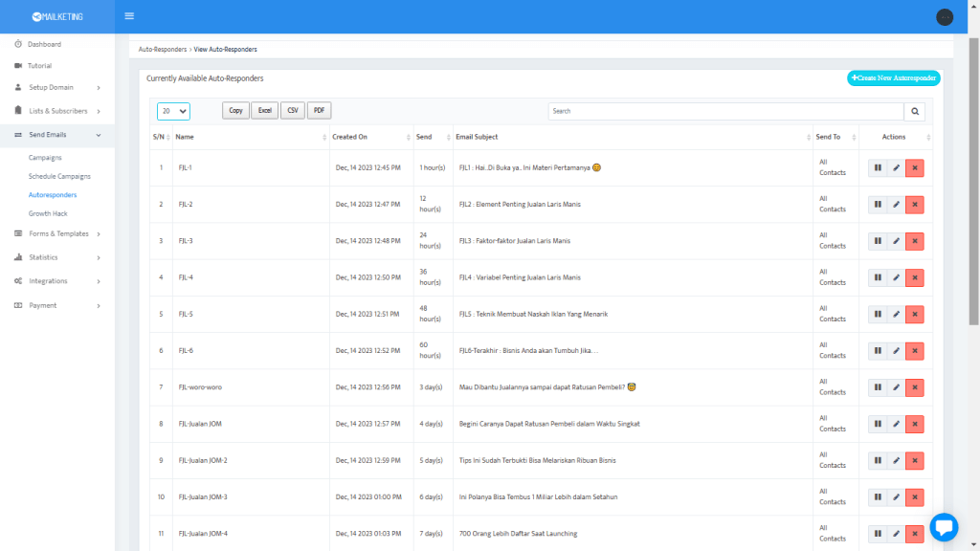
Task: Open the Tutorial page
Action: click(39, 66)
